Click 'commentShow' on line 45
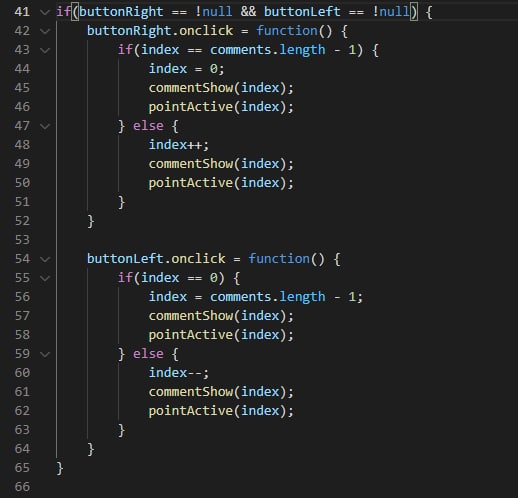Screen dimensions: 518x498 [191, 88]
